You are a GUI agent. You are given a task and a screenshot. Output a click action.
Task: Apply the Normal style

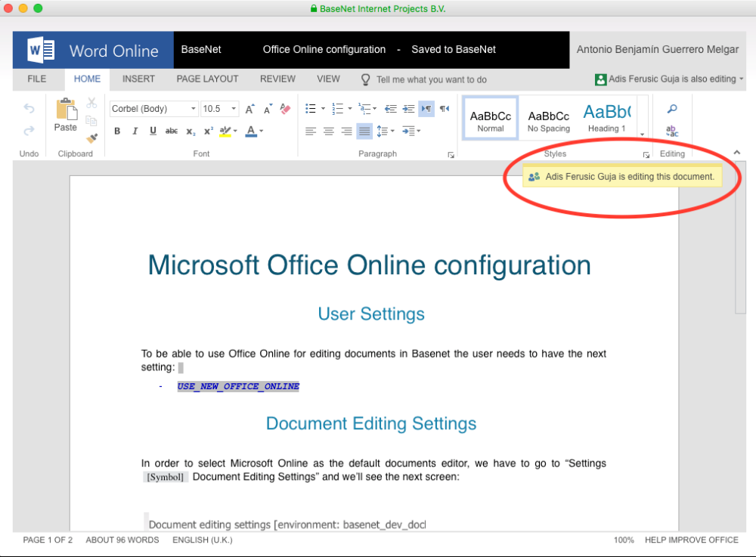click(491, 118)
